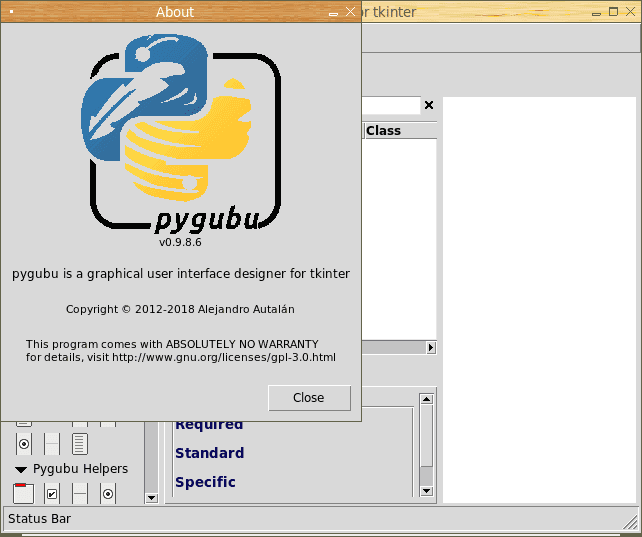Click the copyright line by Alejandro Autalán
Image resolution: width=642 pixels, height=537 pixels.
(x=180, y=309)
